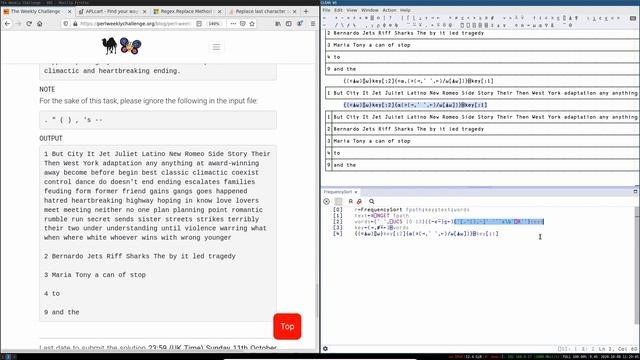Show Firefox library icon
The height and width of the screenshot is (360, 640).
pyautogui.click(x=278, y=24)
